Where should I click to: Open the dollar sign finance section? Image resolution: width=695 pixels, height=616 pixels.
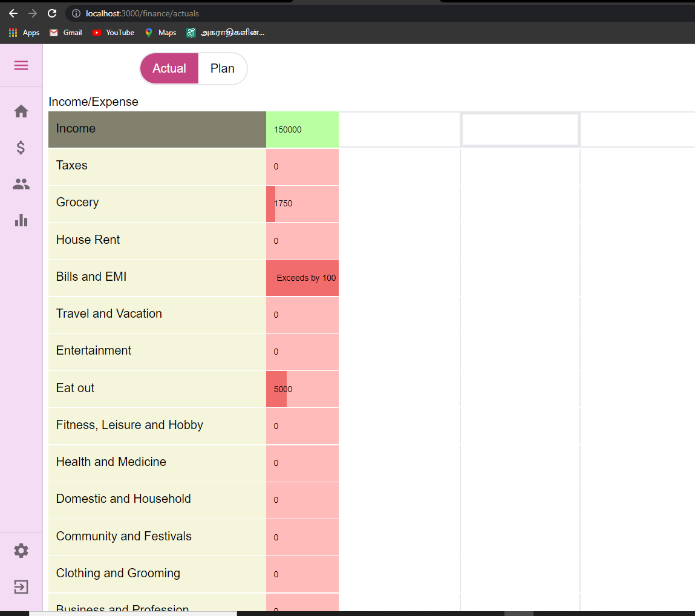point(21,148)
